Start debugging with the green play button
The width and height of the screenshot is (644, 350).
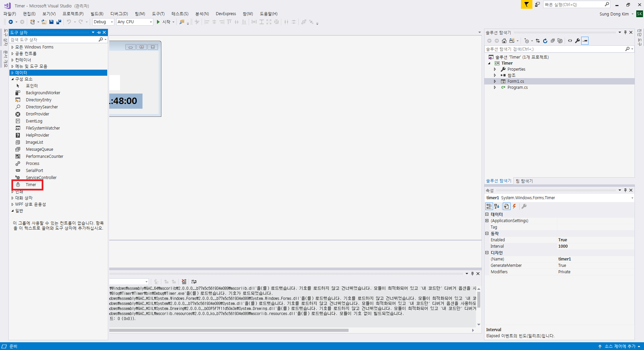point(158,22)
